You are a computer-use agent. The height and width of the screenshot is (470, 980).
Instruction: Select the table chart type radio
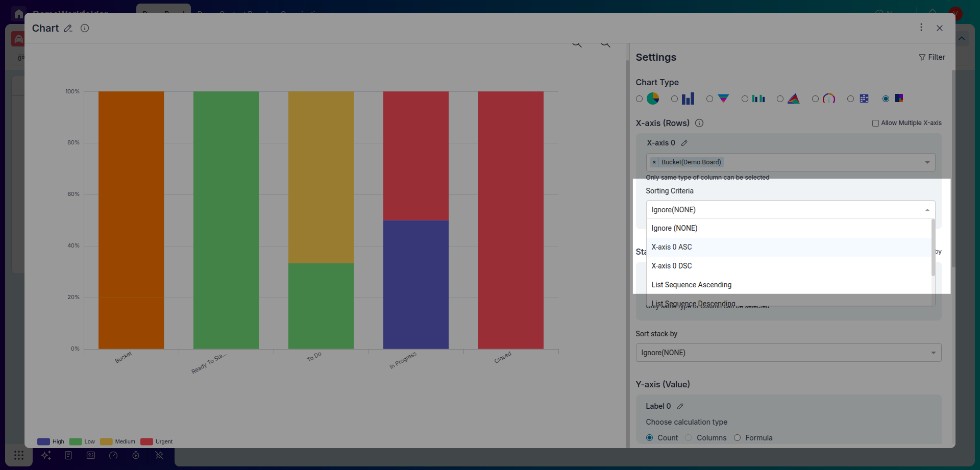851,99
